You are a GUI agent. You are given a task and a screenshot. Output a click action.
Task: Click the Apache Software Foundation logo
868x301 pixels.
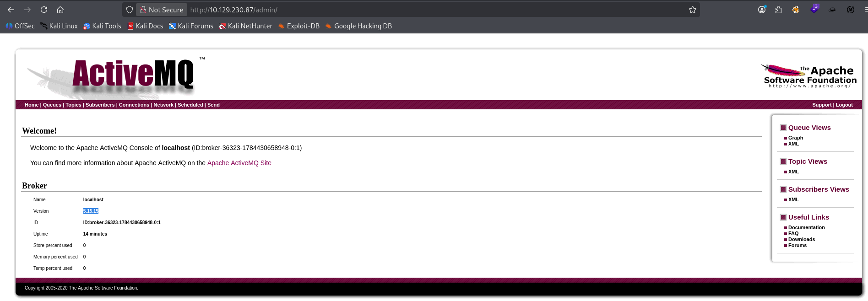(x=808, y=76)
